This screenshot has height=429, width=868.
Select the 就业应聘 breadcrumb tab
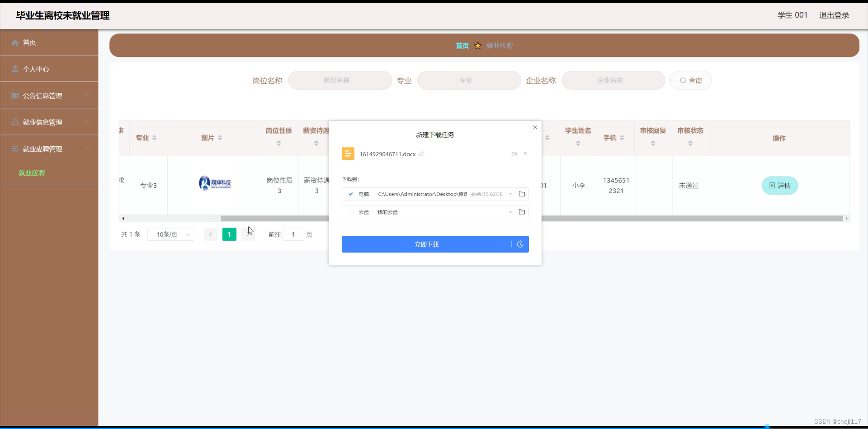coord(499,45)
